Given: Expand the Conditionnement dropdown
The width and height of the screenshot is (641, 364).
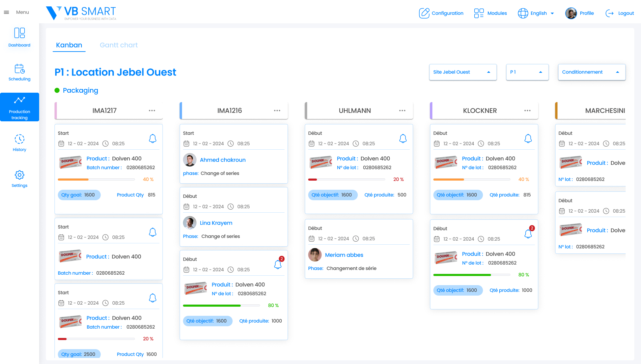Looking at the screenshot, I should pyautogui.click(x=591, y=72).
